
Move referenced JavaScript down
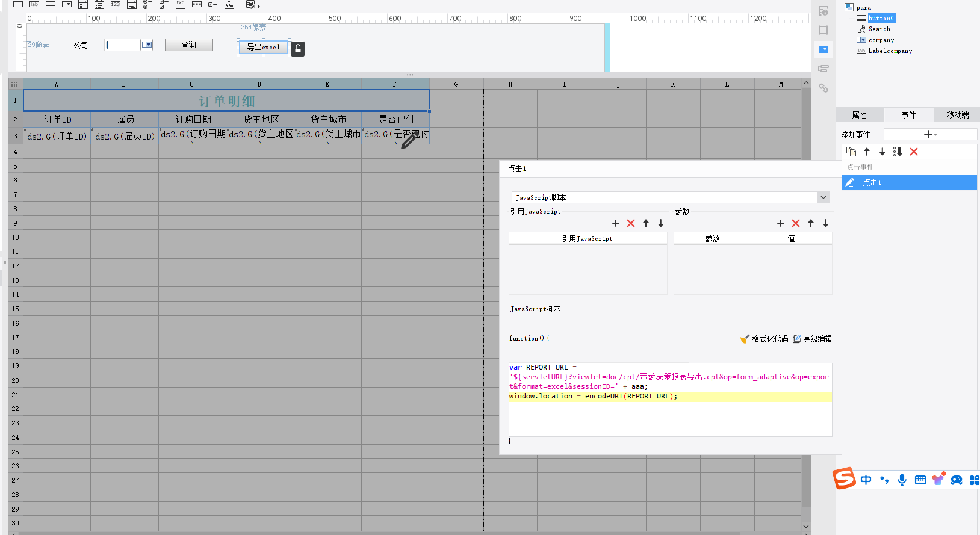pos(661,223)
